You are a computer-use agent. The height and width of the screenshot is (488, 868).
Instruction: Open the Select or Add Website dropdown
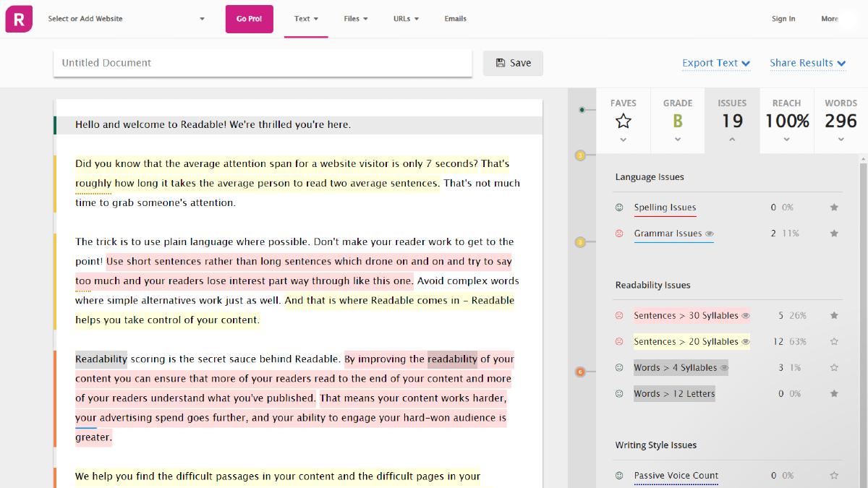coord(127,19)
